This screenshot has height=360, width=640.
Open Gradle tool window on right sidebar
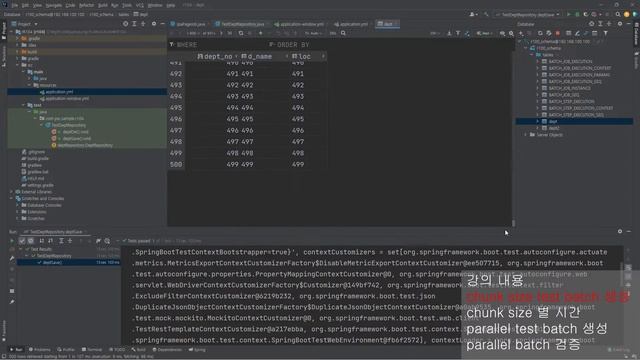[x=636, y=60]
